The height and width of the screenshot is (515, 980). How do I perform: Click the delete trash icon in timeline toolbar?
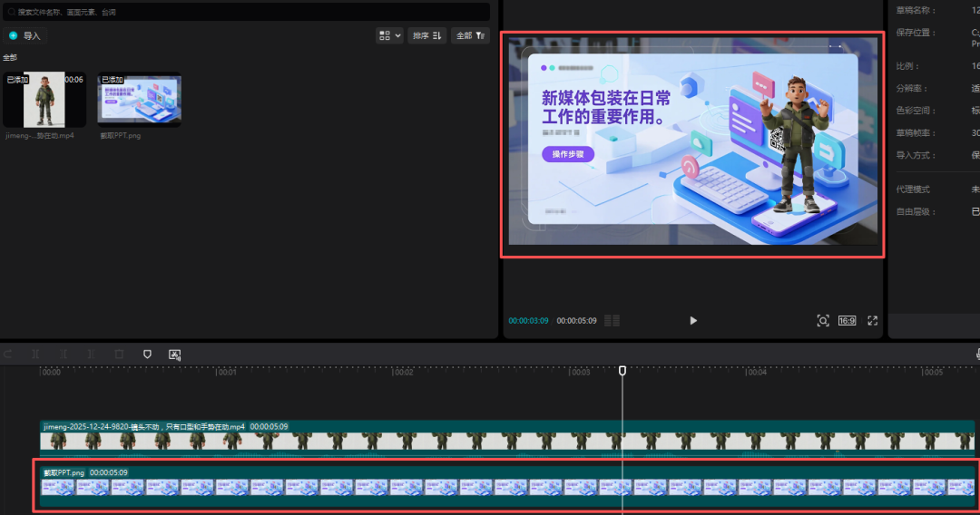pos(119,355)
